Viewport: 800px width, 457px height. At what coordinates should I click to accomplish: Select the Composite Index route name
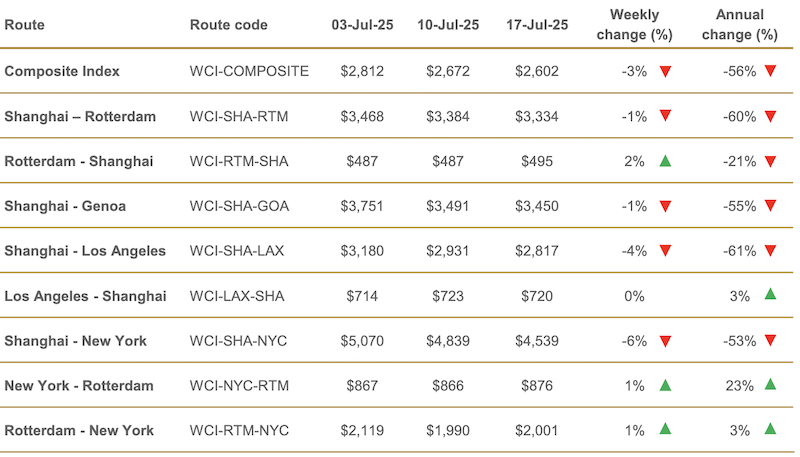(62, 71)
